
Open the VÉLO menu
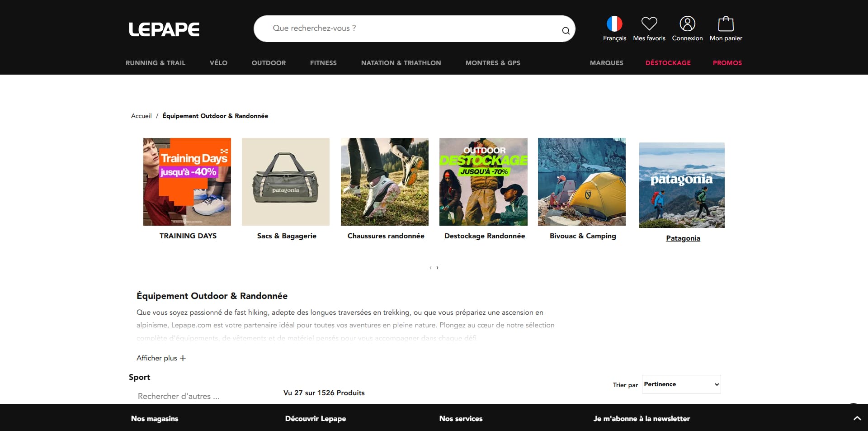click(218, 63)
